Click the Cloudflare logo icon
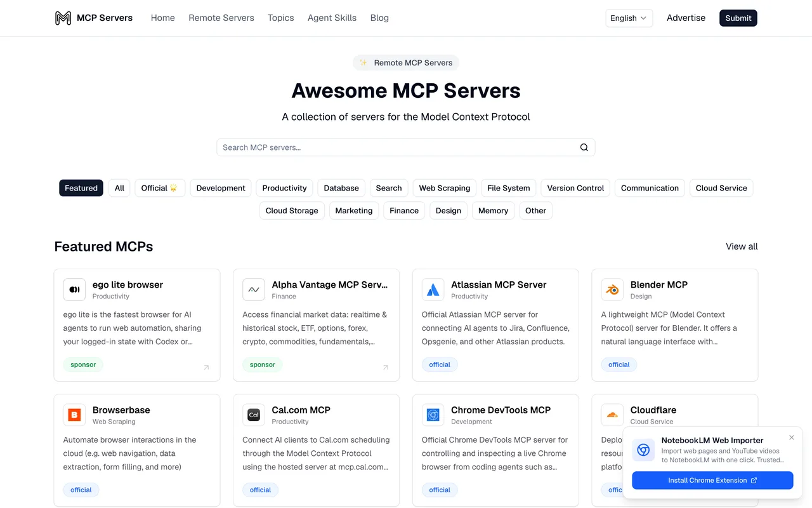The image size is (812, 508). pos(612,415)
